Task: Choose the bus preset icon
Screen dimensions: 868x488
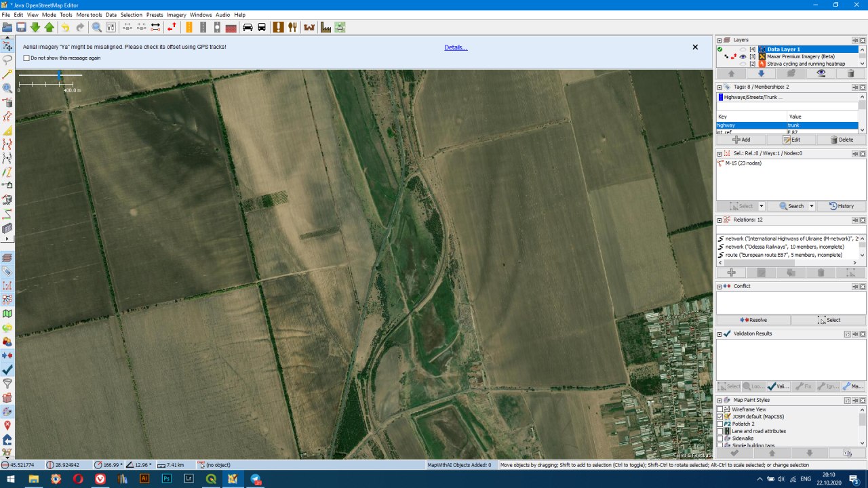Action: click(x=262, y=27)
